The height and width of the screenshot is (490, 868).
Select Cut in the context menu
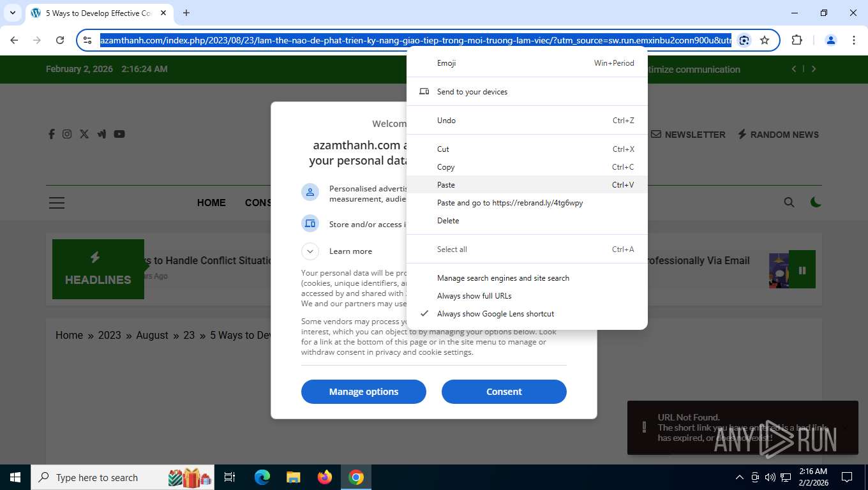click(x=527, y=149)
